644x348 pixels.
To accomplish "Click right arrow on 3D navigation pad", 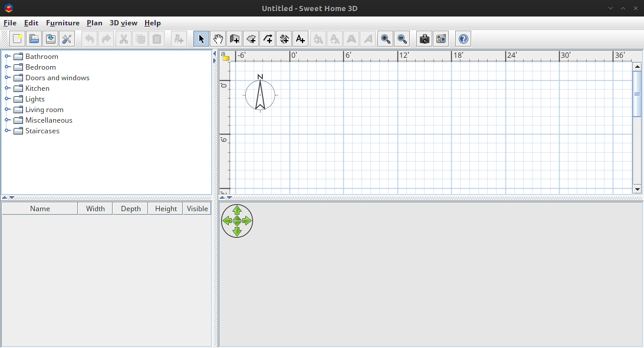I will [247, 221].
